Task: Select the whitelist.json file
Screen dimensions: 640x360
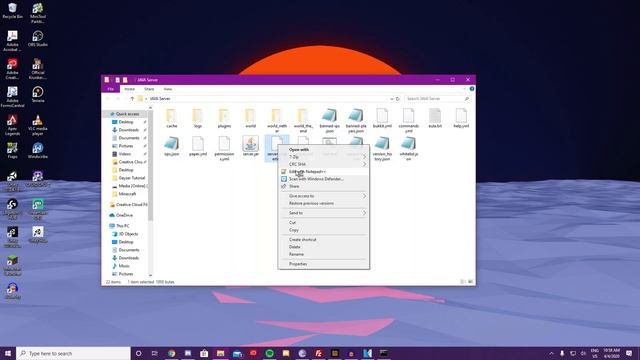Action: pos(409,149)
